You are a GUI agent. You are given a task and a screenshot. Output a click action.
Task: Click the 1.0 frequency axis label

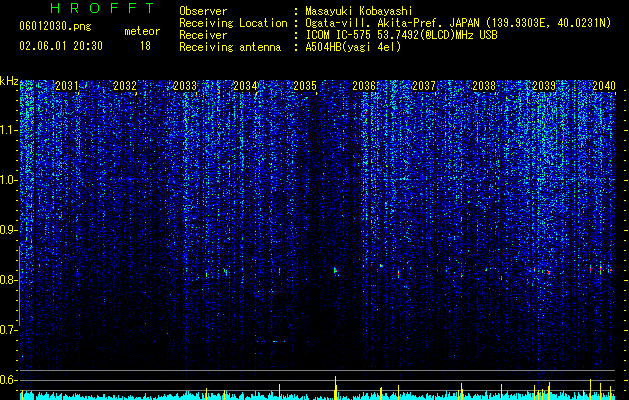coord(9,180)
